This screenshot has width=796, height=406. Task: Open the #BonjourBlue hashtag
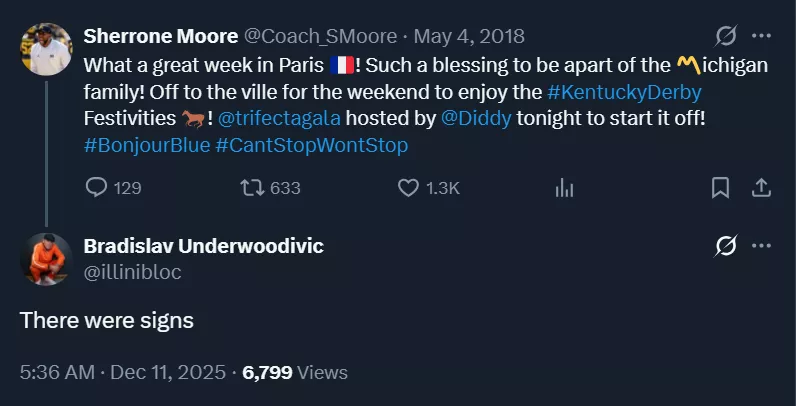coord(147,145)
